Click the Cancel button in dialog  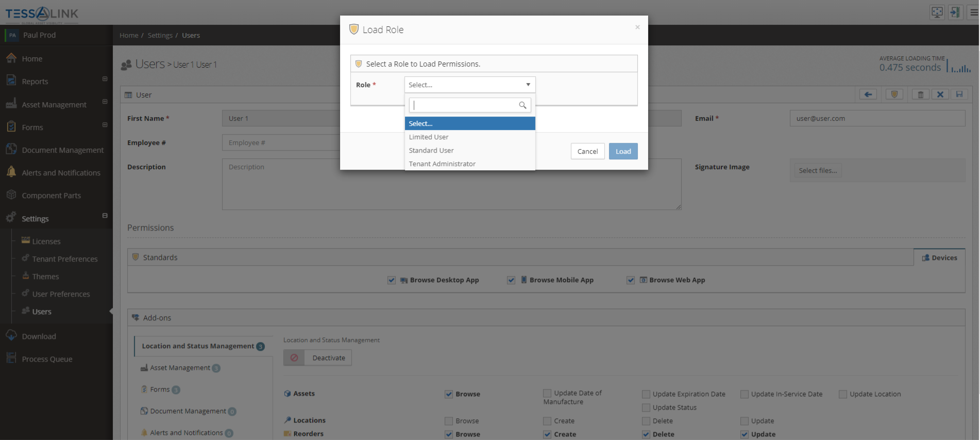[x=587, y=151]
